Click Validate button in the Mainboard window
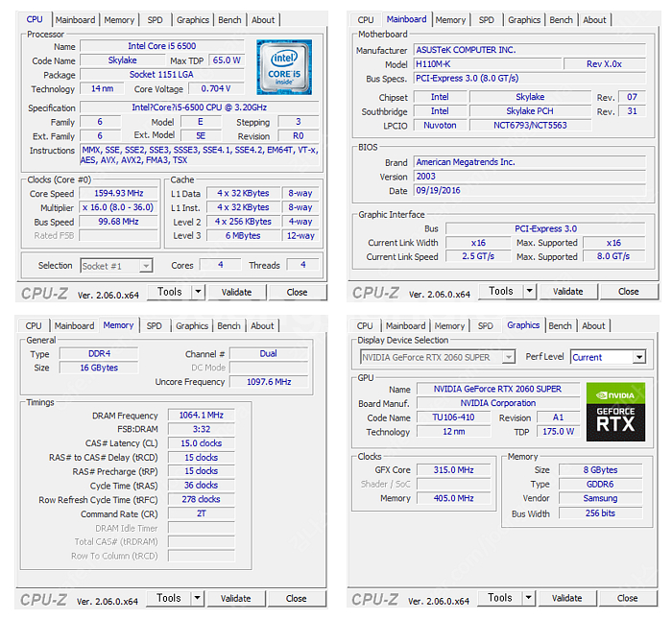672x620 pixels. 568,292
